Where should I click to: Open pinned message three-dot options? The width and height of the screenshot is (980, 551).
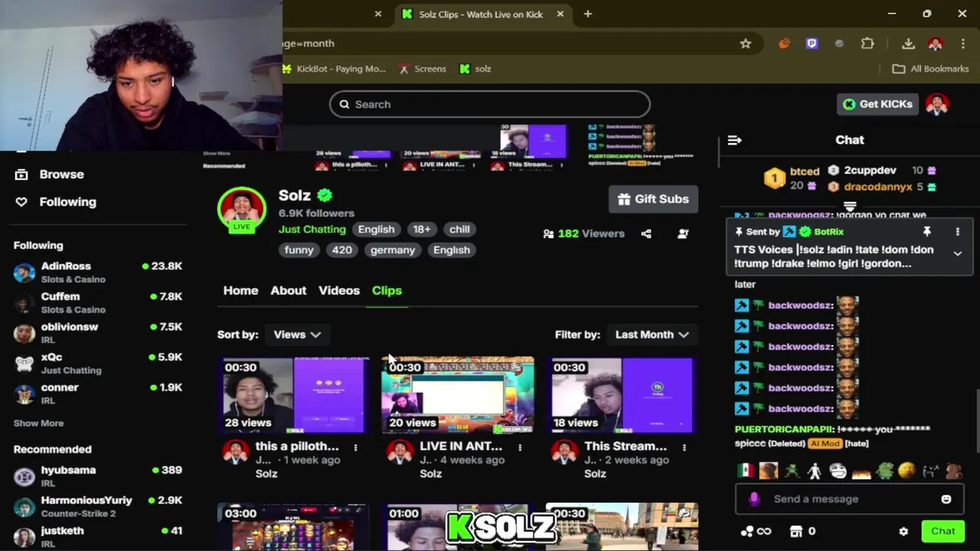pyautogui.click(x=957, y=232)
